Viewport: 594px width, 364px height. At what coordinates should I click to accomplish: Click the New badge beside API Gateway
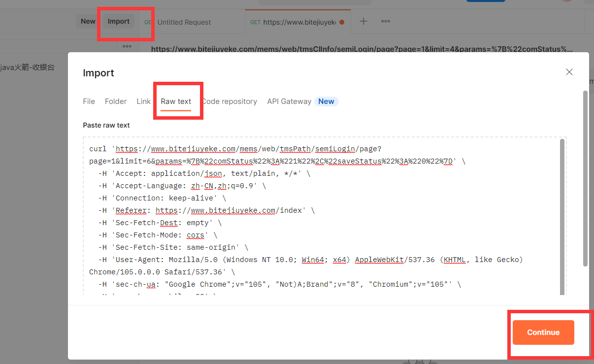[x=326, y=101]
